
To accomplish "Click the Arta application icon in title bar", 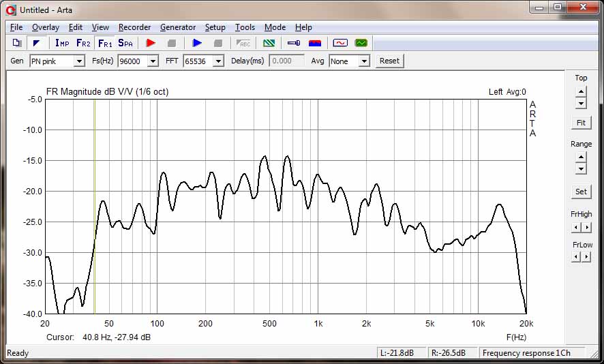I will click(11, 10).
